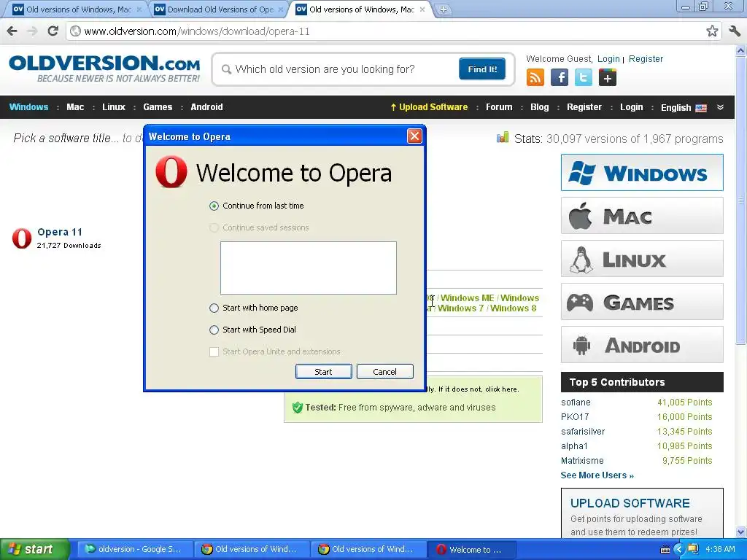
Task: Open the Linux nav menu item
Action: (x=113, y=107)
